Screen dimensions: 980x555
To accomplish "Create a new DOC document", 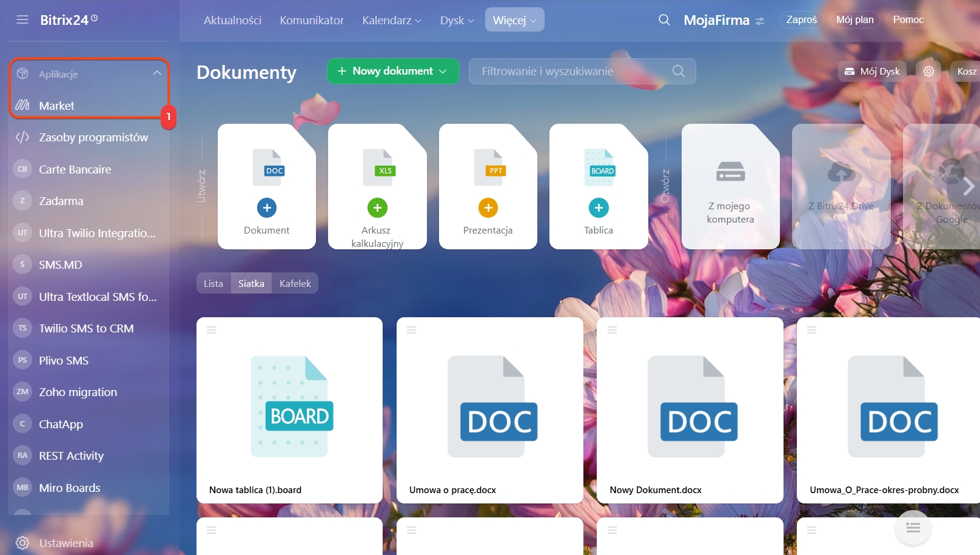I will click(267, 186).
